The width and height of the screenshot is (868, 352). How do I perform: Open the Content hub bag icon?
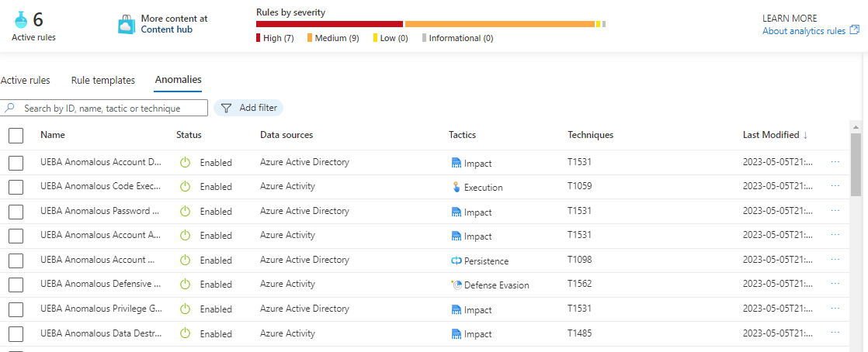point(127,25)
